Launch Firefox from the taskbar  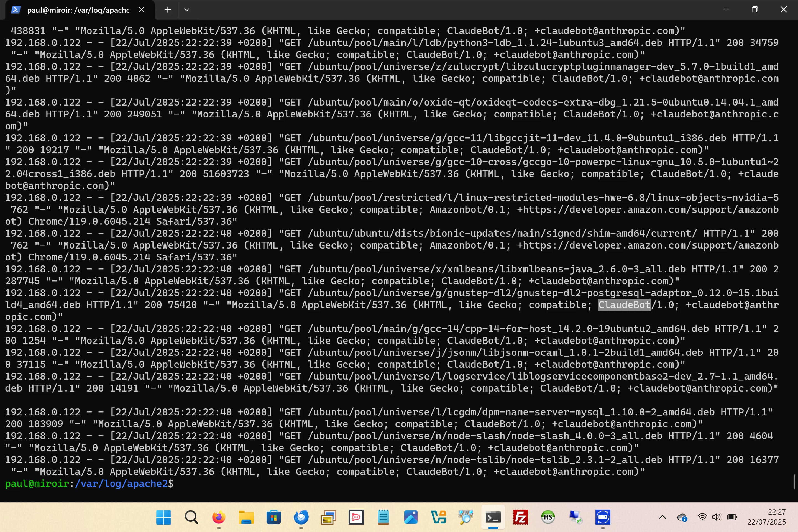(x=219, y=517)
